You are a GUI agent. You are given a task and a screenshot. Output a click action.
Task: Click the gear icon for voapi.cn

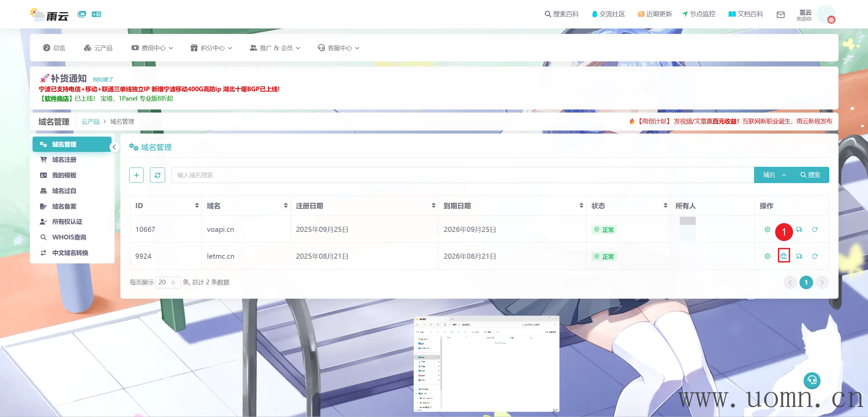(x=767, y=230)
